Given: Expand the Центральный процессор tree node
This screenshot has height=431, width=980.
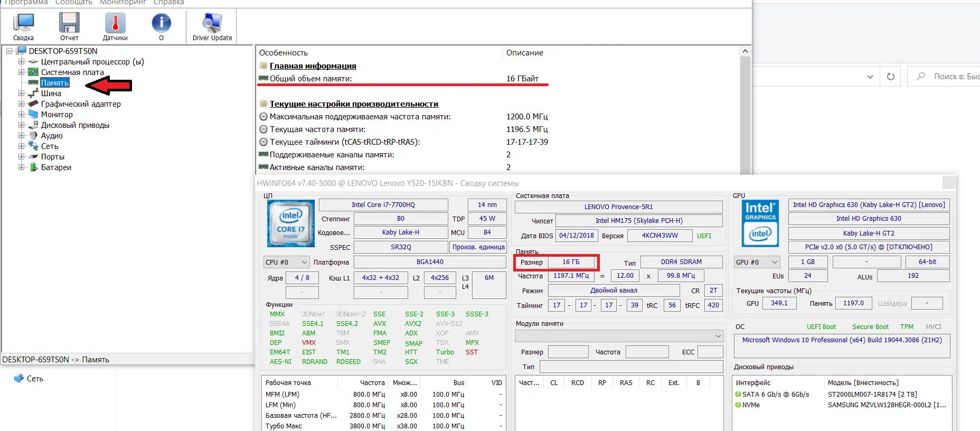Looking at the screenshot, I should 22,62.
